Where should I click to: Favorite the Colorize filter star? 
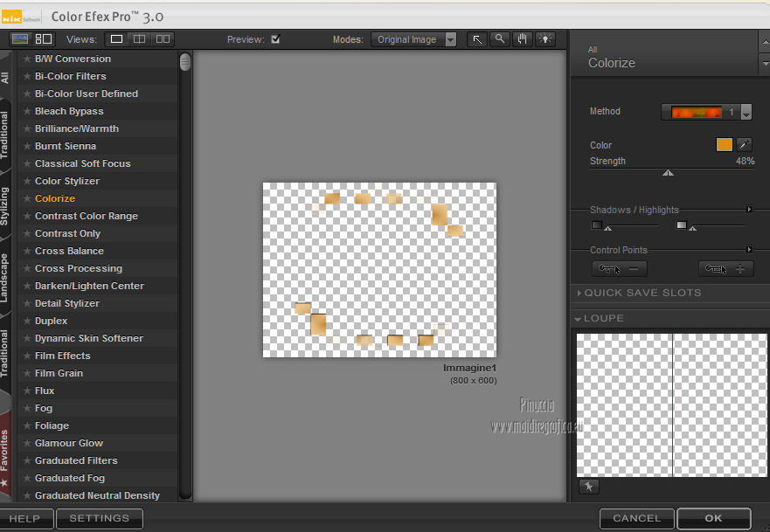[x=27, y=198]
